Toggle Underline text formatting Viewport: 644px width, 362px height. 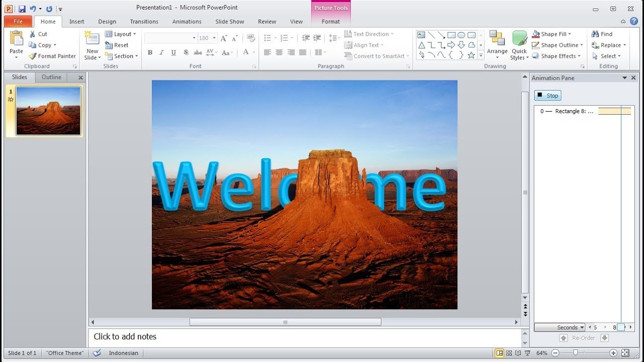click(x=174, y=52)
